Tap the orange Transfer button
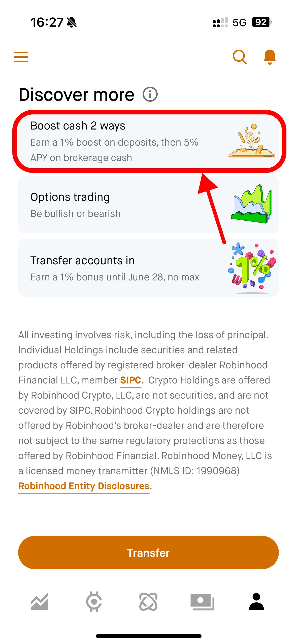Screen dimensions: 297x644 coord(148,553)
